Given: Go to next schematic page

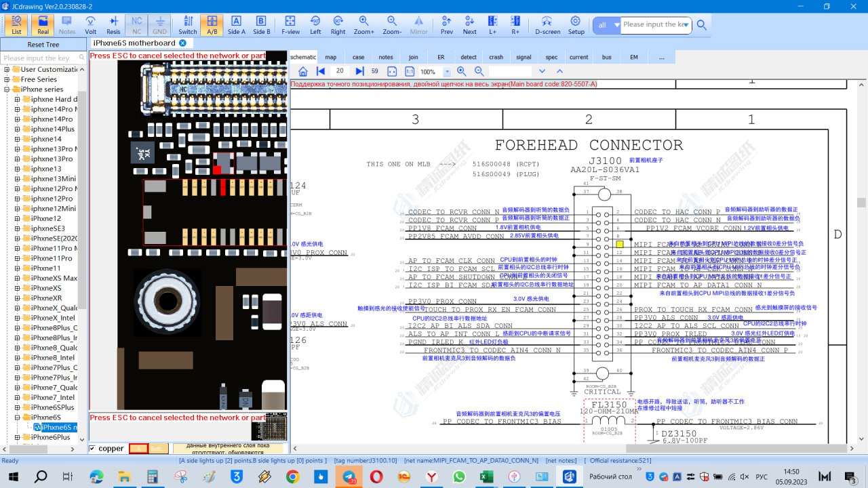Looking at the screenshot, I should point(359,71).
